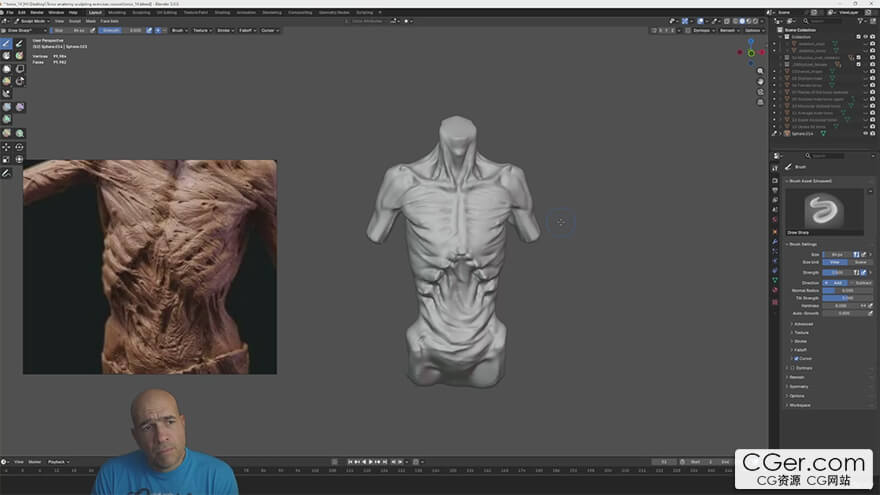Image resolution: width=880 pixels, height=495 pixels.
Task: Select the Draw brush tool in toolbar
Action: pos(7,43)
